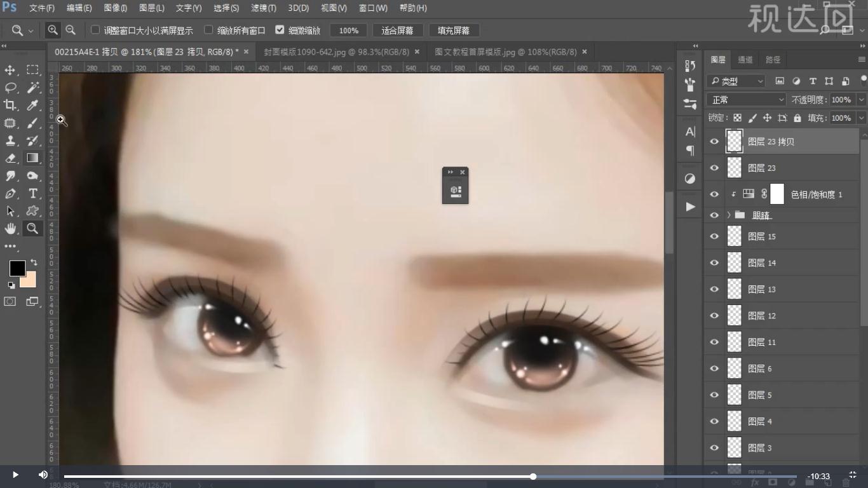Select the Clone Stamp tool
This screenshot has width=868, height=488.
10,140
